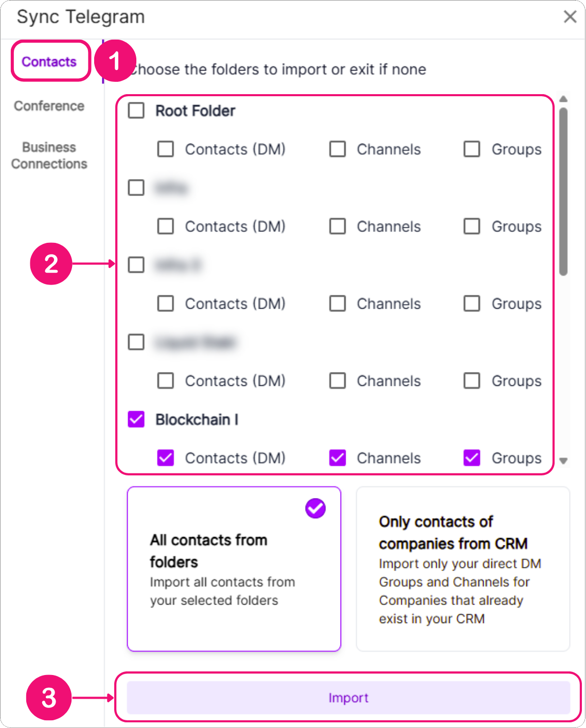Check Groups under Root Folder
Screen dimensions: 586x728
coord(472,149)
